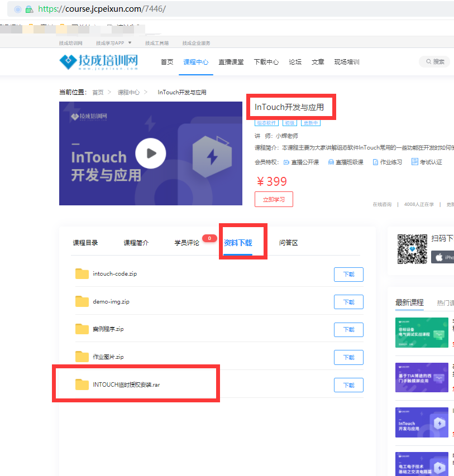
Task: Select the 最新课程 sidebar tab
Action: click(x=409, y=302)
